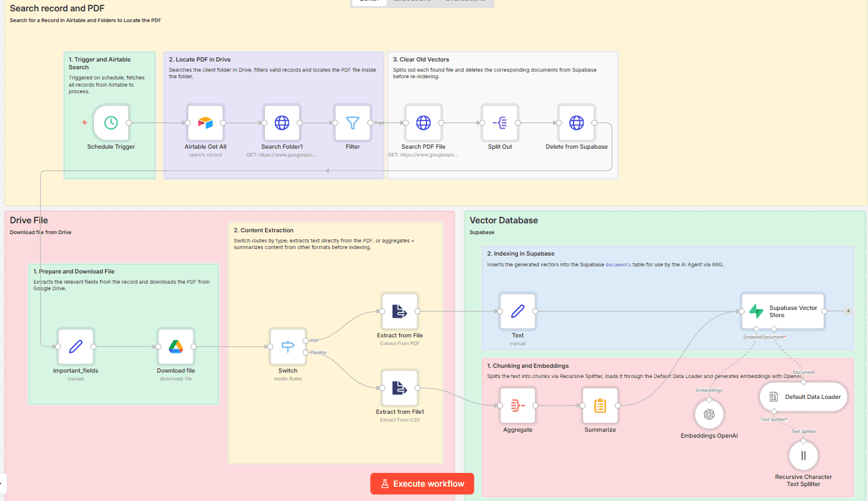Image resolution: width=868 pixels, height=501 pixels.
Task: Click the 'Download file from Drive' subtitle
Action: [x=41, y=232]
